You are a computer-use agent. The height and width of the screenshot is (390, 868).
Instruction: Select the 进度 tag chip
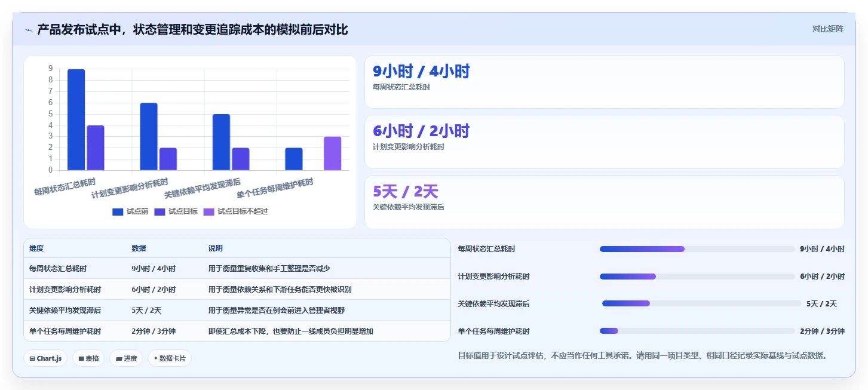126,358
